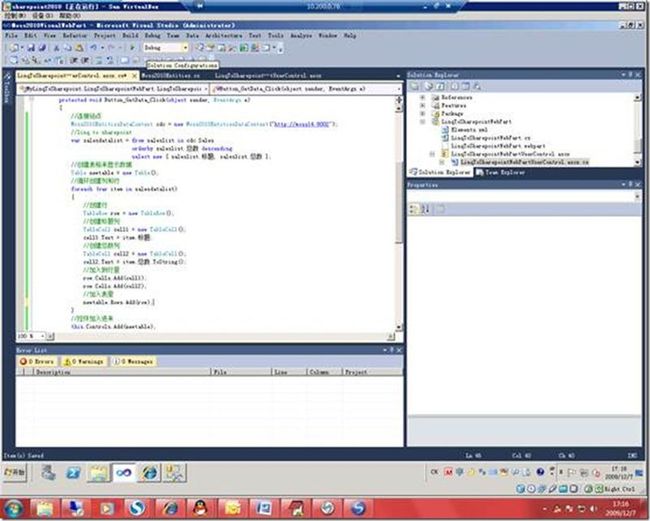
Task: Click the code editor vertical scrollbar thumb
Action: pos(399,202)
